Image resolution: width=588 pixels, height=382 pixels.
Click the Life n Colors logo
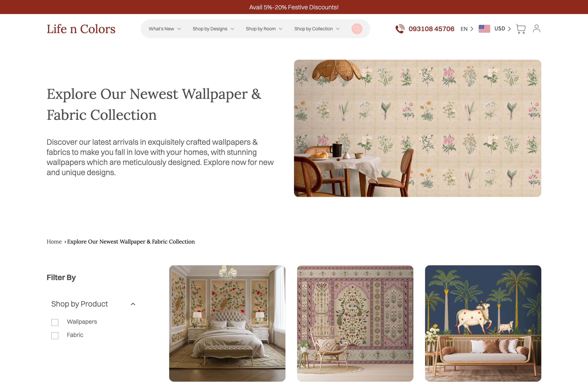pyautogui.click(x=81, y=29)
